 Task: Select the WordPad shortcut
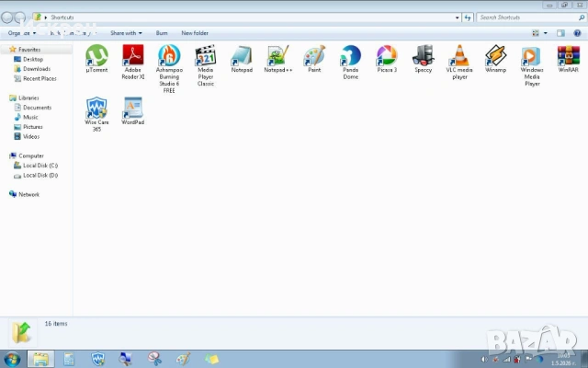[132, 110]
